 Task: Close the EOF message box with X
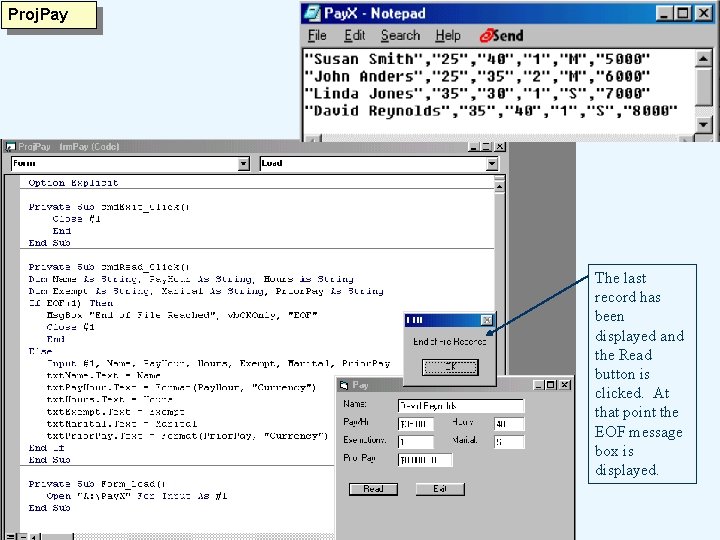pos(486,320)
